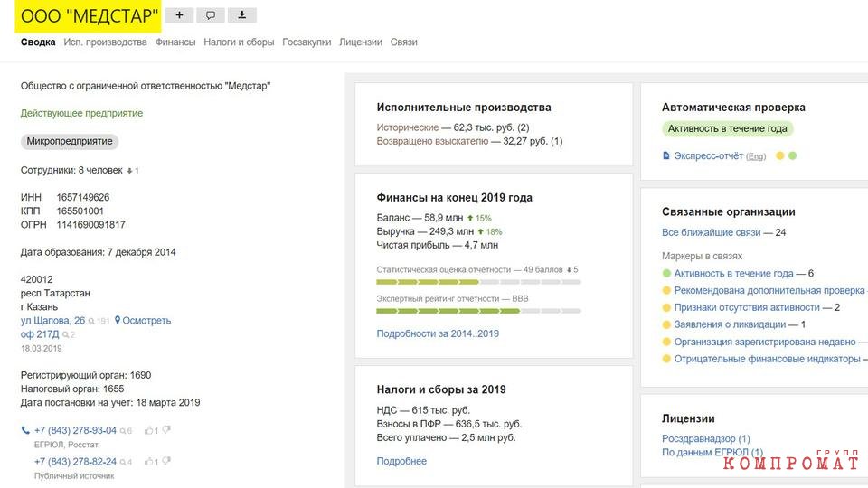Open Организация зарегистрирована недавно link

coord(765,342)
